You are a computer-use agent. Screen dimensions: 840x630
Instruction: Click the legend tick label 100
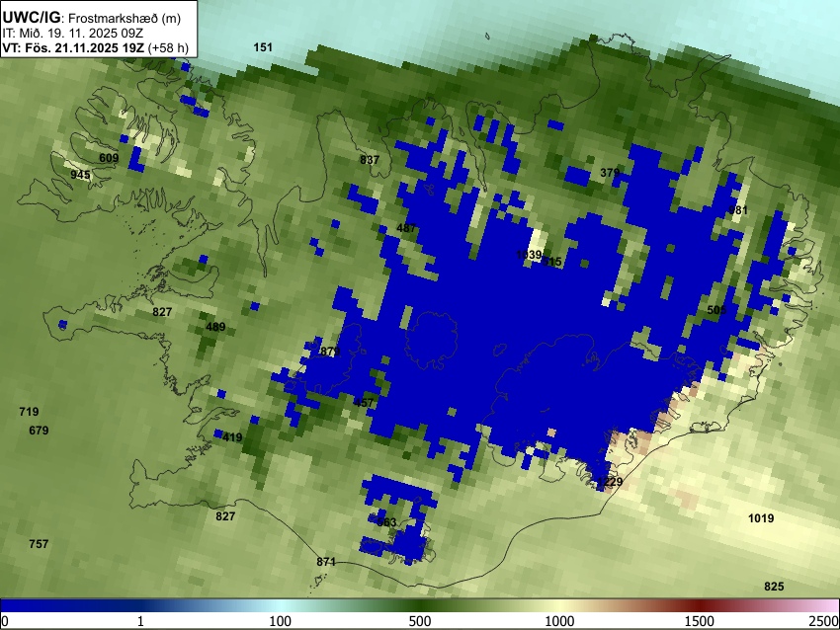(x=281, y=621)
